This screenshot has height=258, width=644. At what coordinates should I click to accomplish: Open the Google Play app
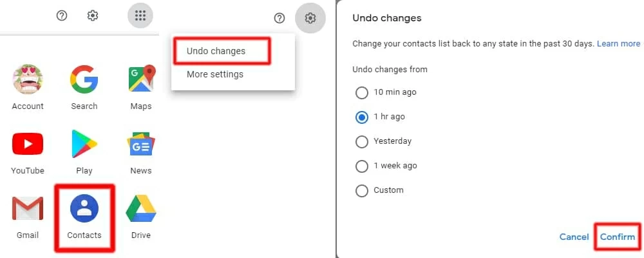(x=84, y=144)
